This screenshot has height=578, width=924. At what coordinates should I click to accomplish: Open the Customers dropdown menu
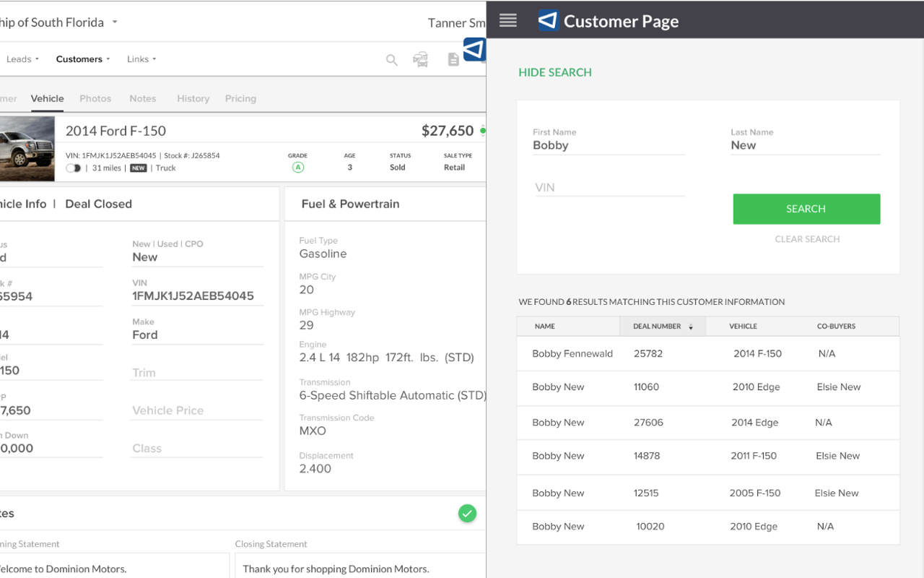click(x=83, y=59)
